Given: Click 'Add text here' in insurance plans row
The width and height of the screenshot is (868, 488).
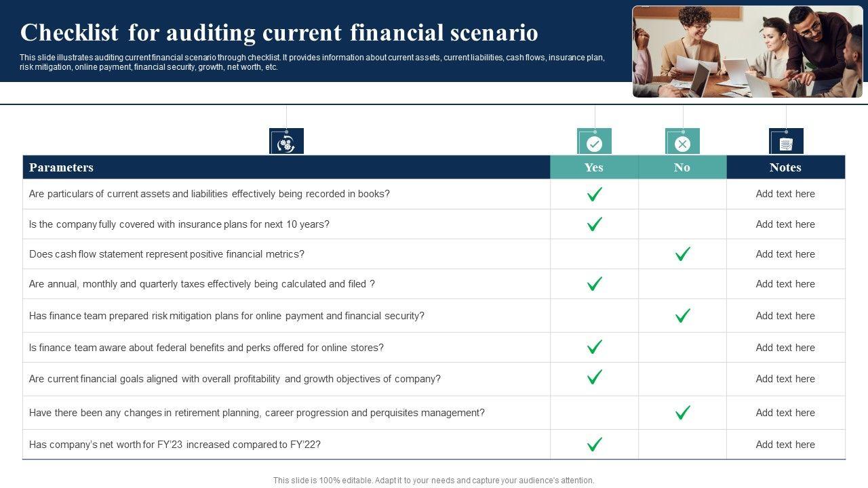Looking at the screenshot, I should tap(785, 224).
